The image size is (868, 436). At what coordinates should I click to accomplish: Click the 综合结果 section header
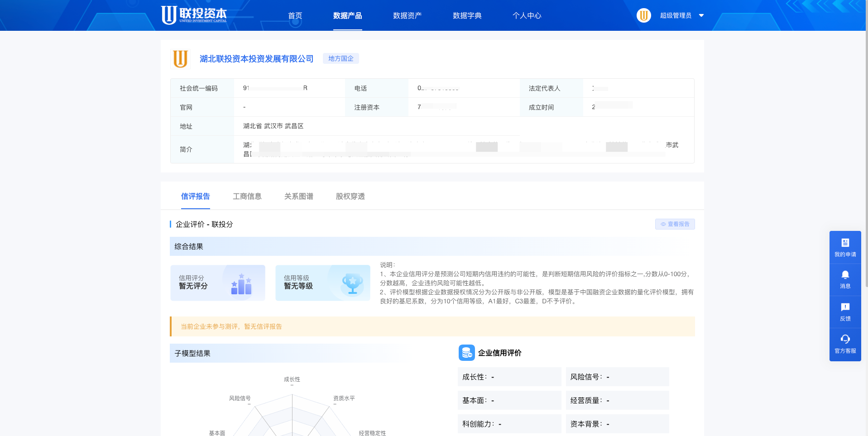432,246
